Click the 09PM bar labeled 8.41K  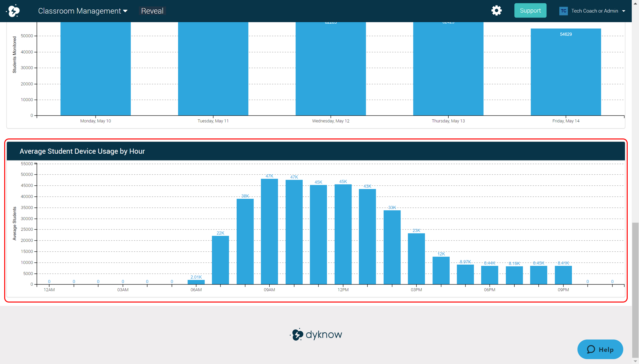pos(563,275)
